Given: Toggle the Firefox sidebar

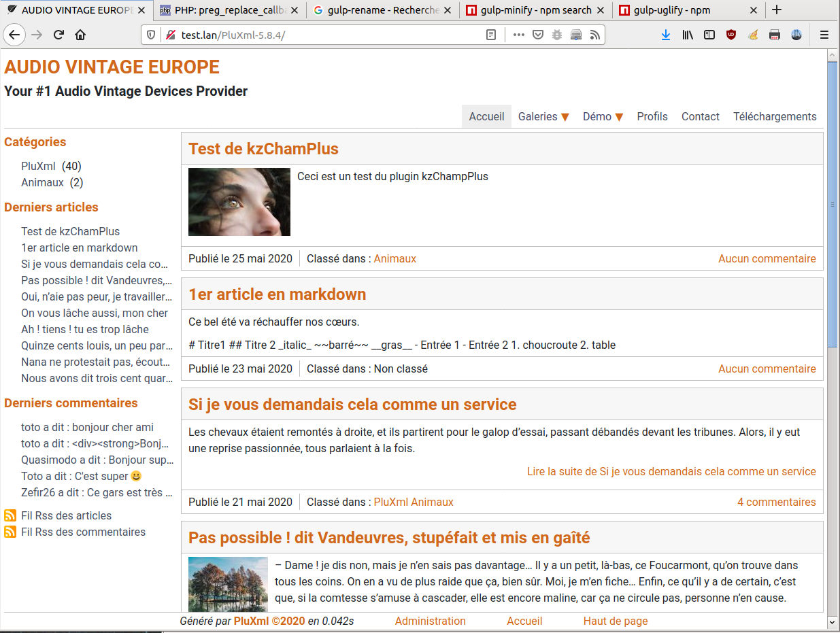Looking at the screenshot, I should pos(709,35).
